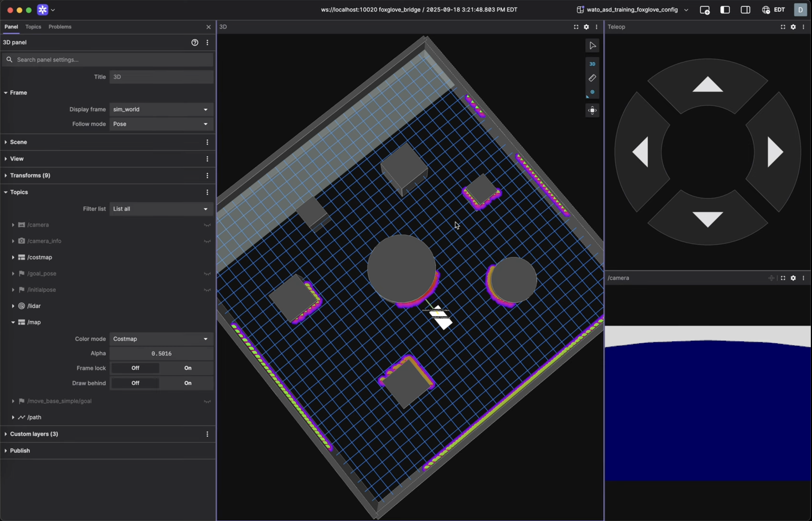
Task: Turn Draw behind Off
Action: [x=135, y=383]
